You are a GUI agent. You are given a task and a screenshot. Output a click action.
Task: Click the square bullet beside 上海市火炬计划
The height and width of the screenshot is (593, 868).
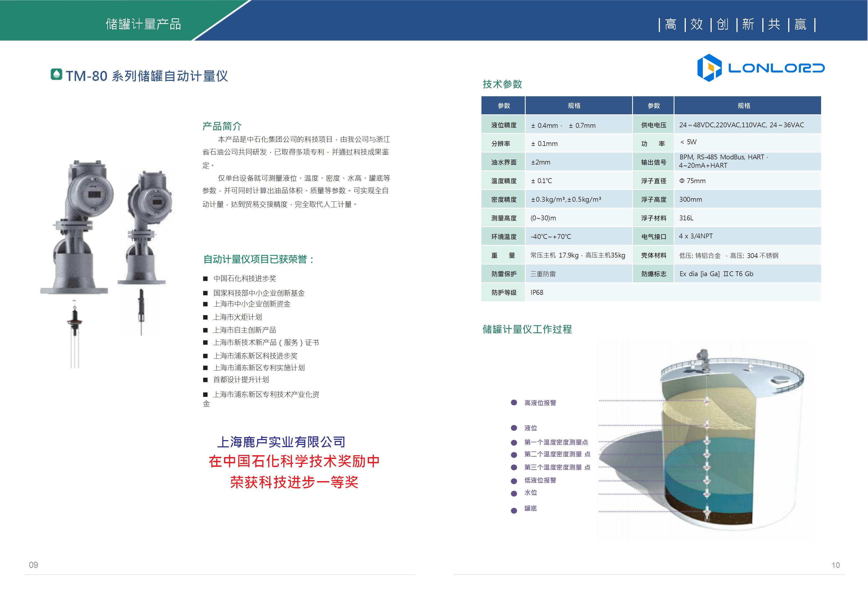pyautogui.click(x=205, y=317)
